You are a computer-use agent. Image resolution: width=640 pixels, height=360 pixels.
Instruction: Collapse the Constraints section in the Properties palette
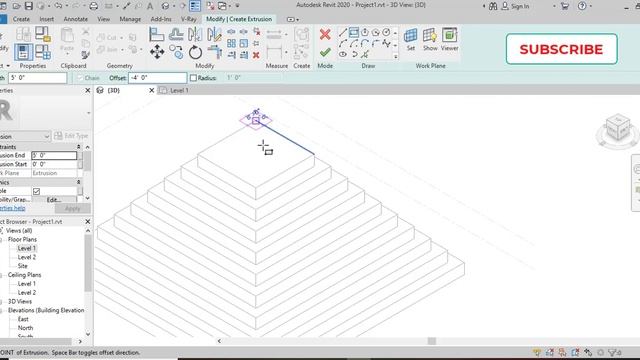tap(78, 147)
